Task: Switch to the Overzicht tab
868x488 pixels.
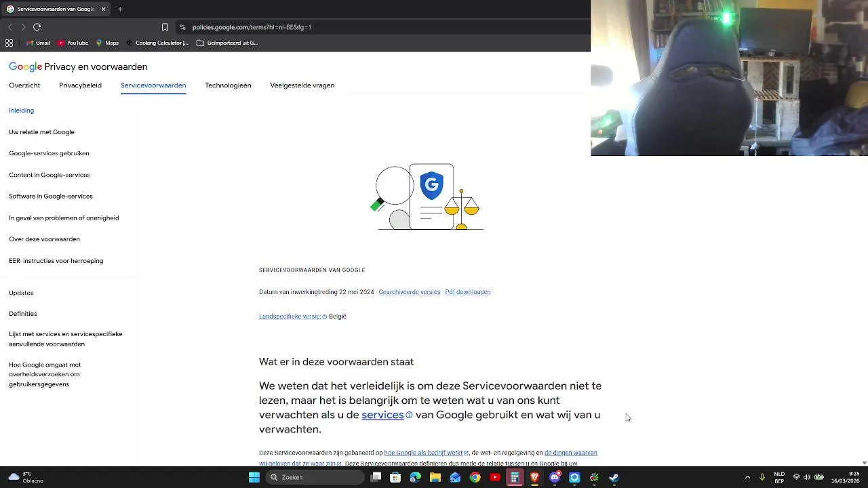Action: [24, 85]
